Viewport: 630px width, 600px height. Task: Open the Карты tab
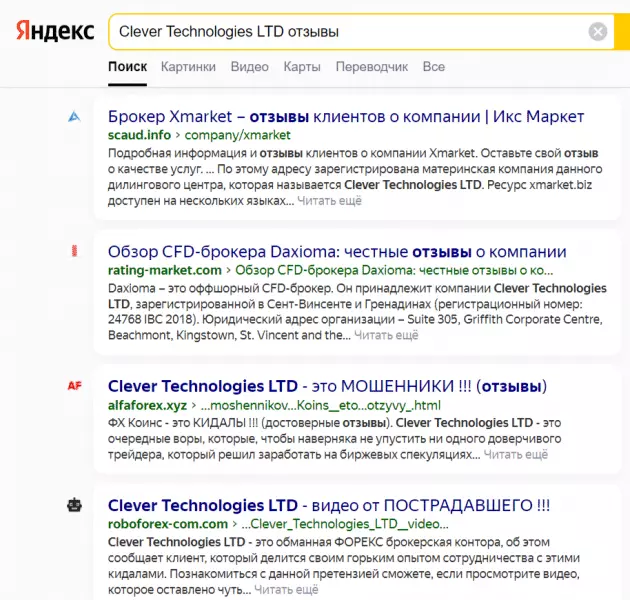302,67
